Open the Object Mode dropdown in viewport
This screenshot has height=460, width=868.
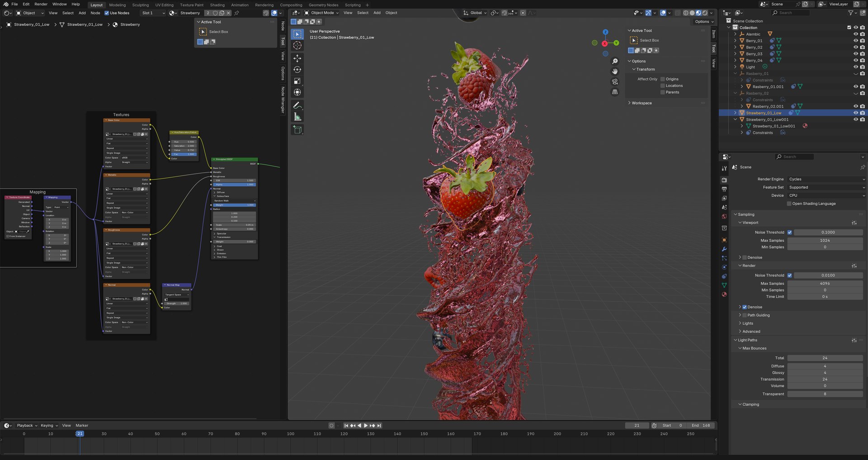pyautogui.click(x=321, y=13)
